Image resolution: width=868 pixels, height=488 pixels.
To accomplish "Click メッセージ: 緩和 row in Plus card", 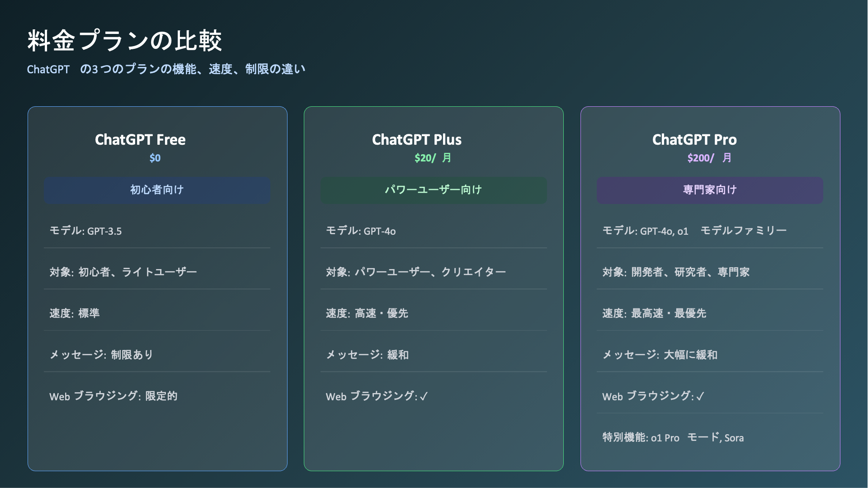I will tap(434, 355).
